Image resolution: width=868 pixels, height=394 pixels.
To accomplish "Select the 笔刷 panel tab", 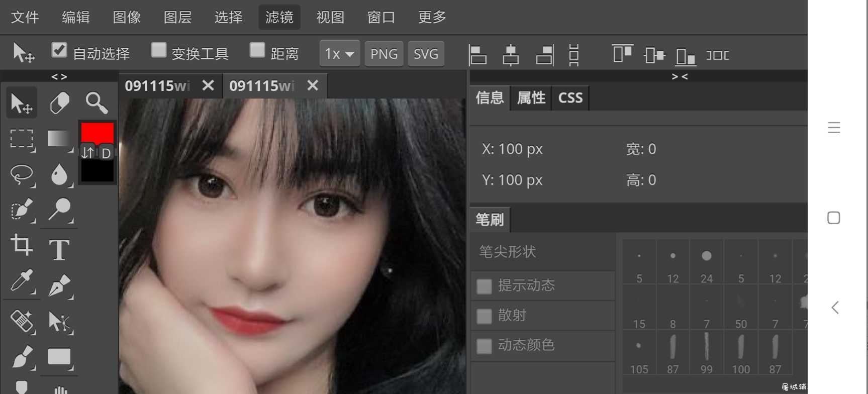I will [490, 220].
